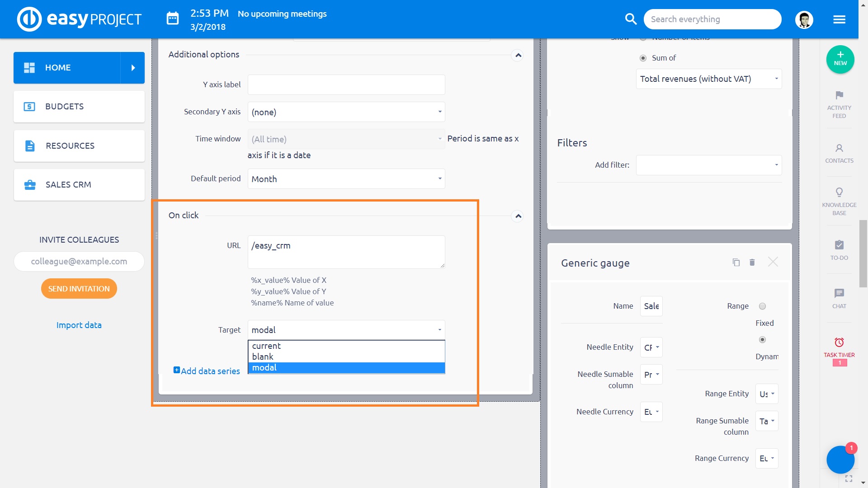
Task: Open the Budgets menu item
Action: click(79, 107)
